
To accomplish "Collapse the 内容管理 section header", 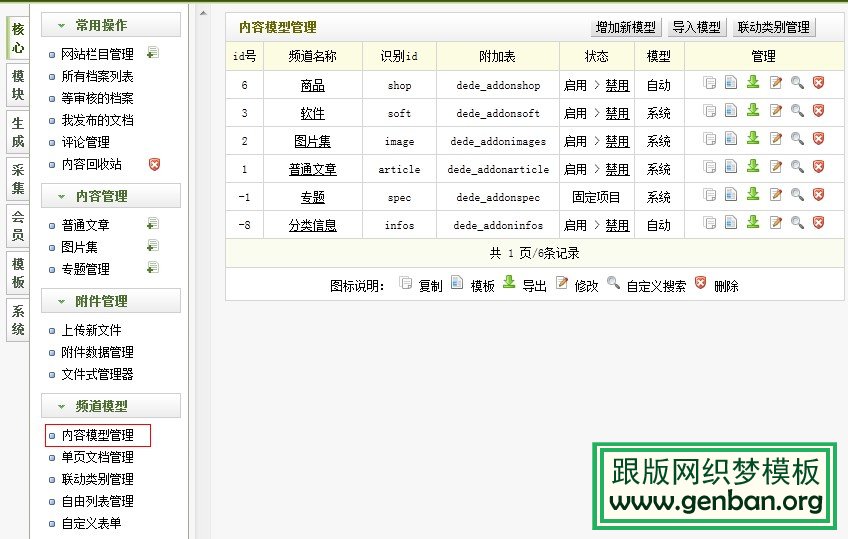I will click(110, 196).
